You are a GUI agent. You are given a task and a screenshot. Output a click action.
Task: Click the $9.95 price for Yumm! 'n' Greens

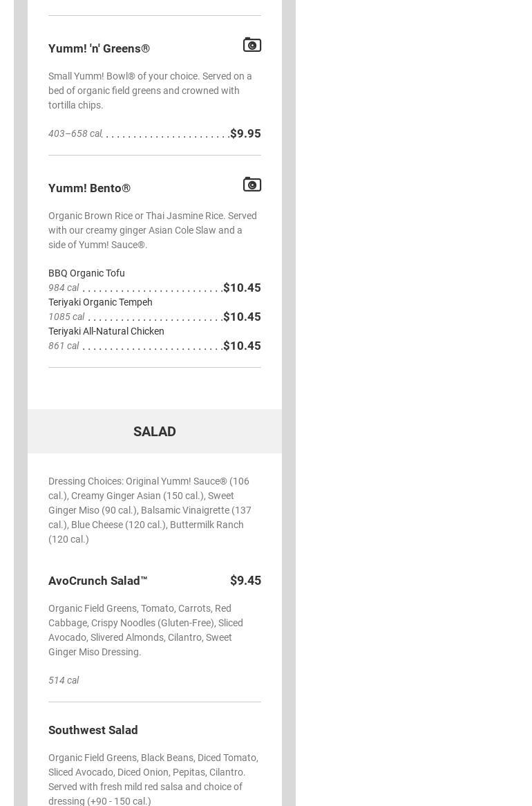[245, 133]
